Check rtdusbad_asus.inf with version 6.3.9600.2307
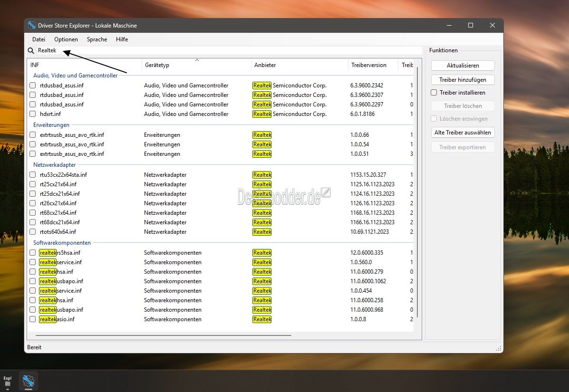569x392 pixels. click(x=33, y=95)
